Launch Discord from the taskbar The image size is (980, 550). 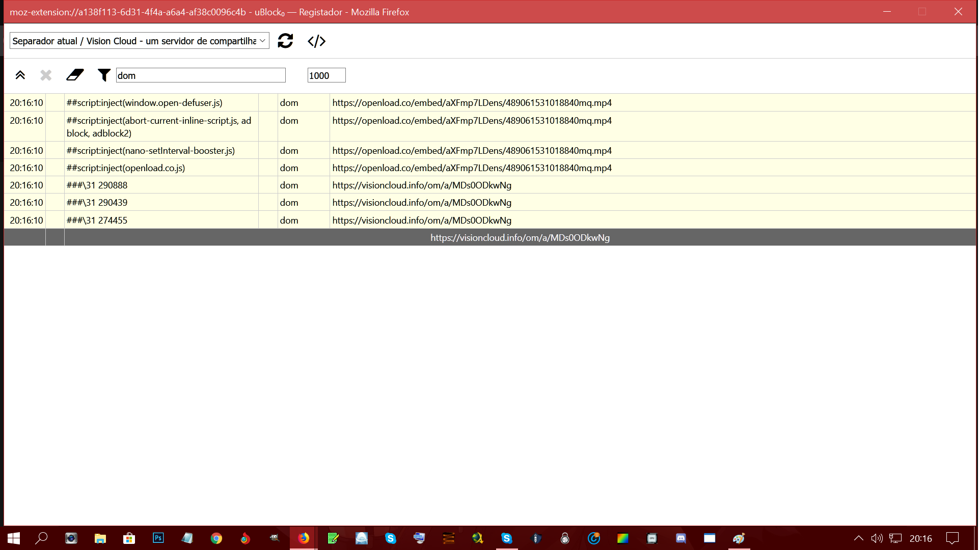pyautogui.click(x=681, y=538)
